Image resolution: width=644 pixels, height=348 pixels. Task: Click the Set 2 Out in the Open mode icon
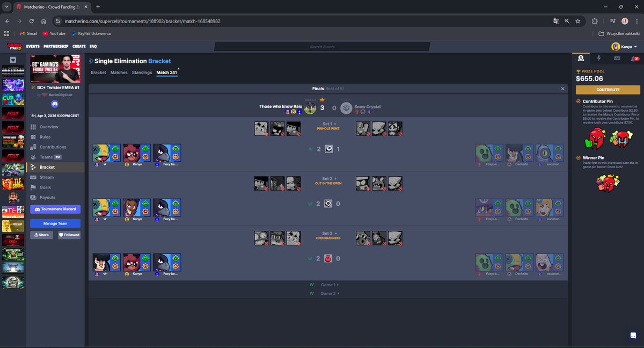(x=328, y=204)
